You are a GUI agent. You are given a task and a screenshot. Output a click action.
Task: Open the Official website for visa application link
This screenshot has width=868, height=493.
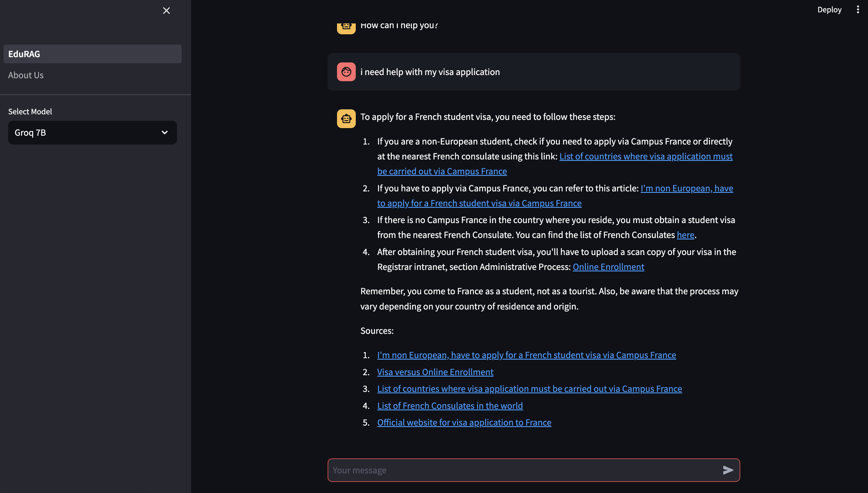click(x=464, y=423)
